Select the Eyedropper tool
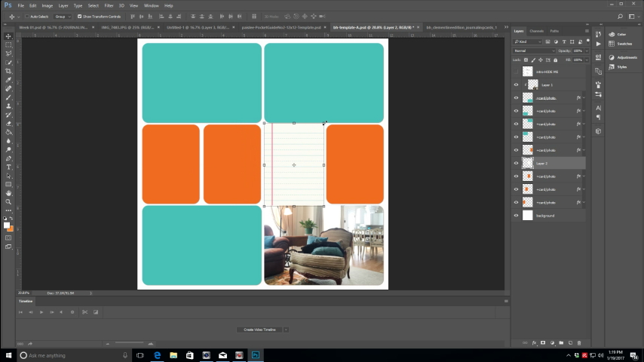644x362 pixels. click(8, 80)
